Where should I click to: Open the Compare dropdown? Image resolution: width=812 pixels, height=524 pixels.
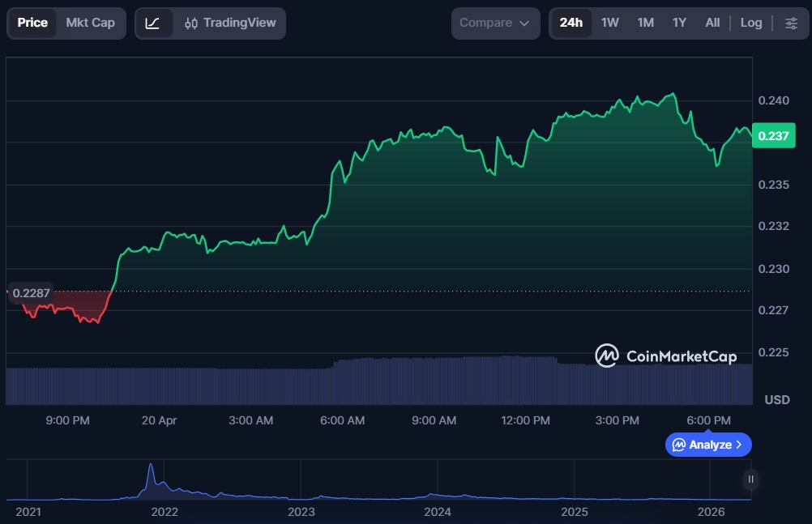coord(494,23)
